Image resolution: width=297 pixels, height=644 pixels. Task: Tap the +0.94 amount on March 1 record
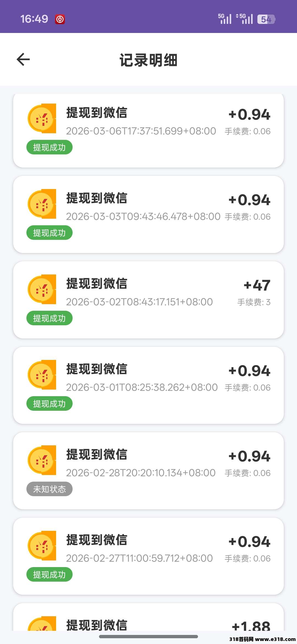pyautogui.click(x=250, y=371)
